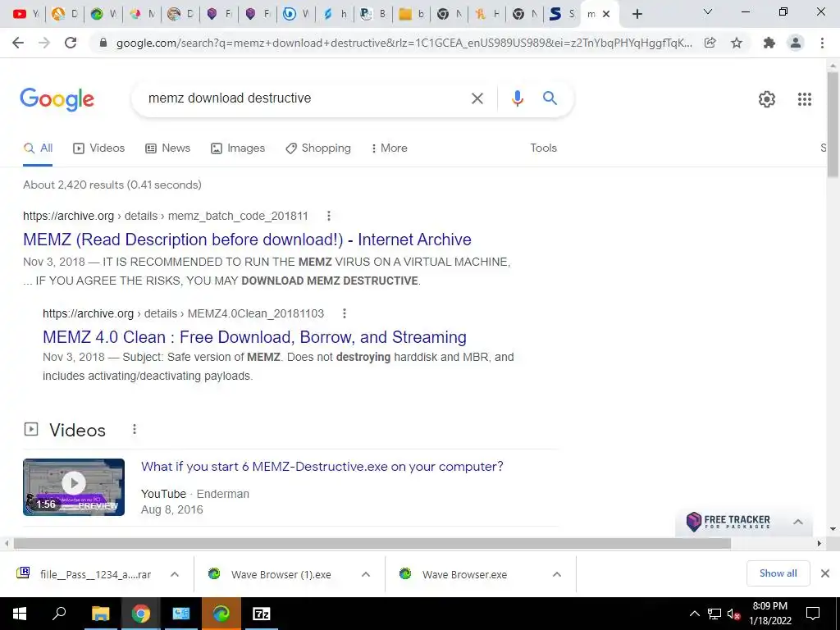Switch to the blue S icon tab
Viewport: 840px width, 630px height.
coord(561,14)
